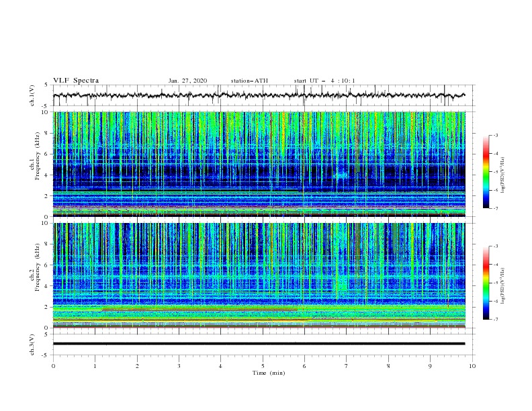Select ch.1 "Frequency (kHz)" axis label

click(x=38, y=156)
